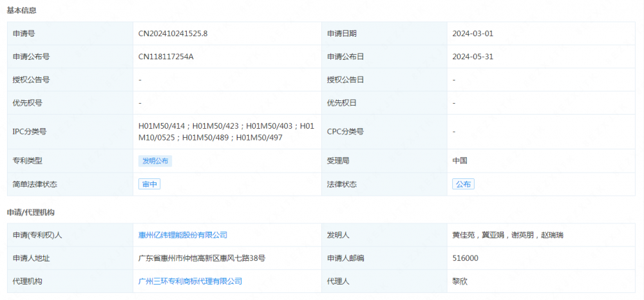Click the 申请公布日 label cell
This screenshot has width=644, height=300.
(384, 57)
